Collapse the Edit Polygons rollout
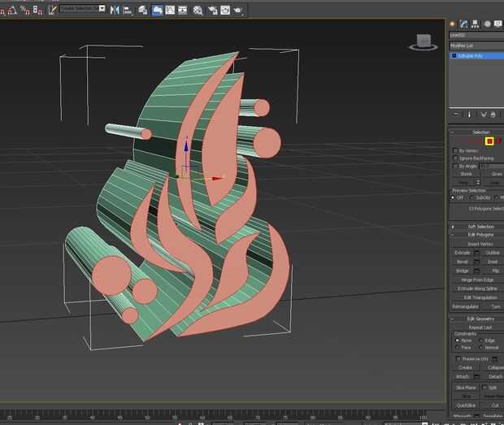504x425 pixels. [x=479, y=235]
